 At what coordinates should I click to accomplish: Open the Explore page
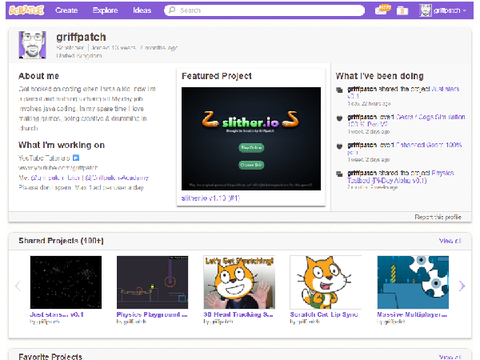tap(105, 10)
